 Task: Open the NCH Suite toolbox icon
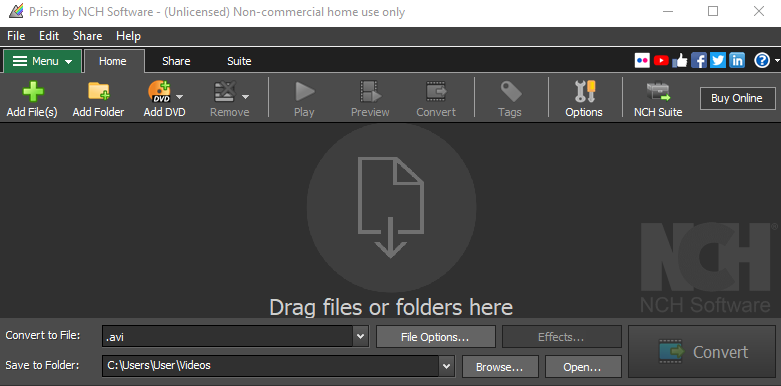658,92
